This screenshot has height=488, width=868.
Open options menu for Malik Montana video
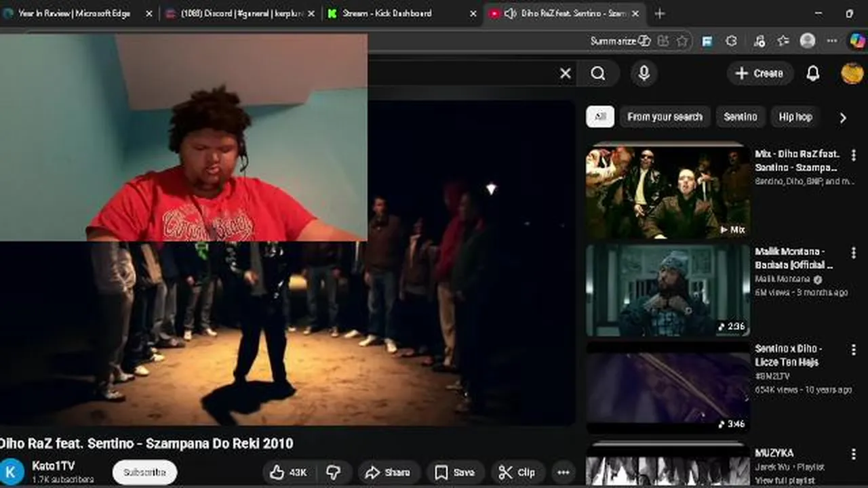pyautogui.click(x=853, y=253)
